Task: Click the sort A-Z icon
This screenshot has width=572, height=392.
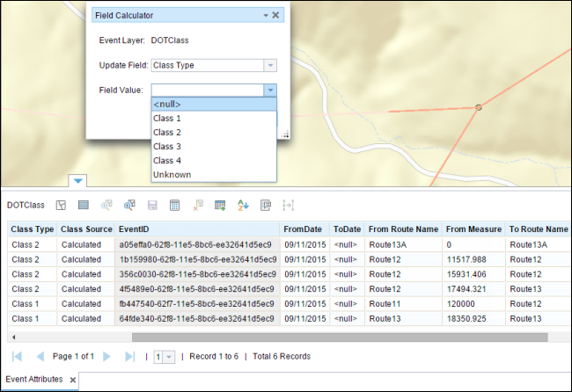Action: (244, 205)
